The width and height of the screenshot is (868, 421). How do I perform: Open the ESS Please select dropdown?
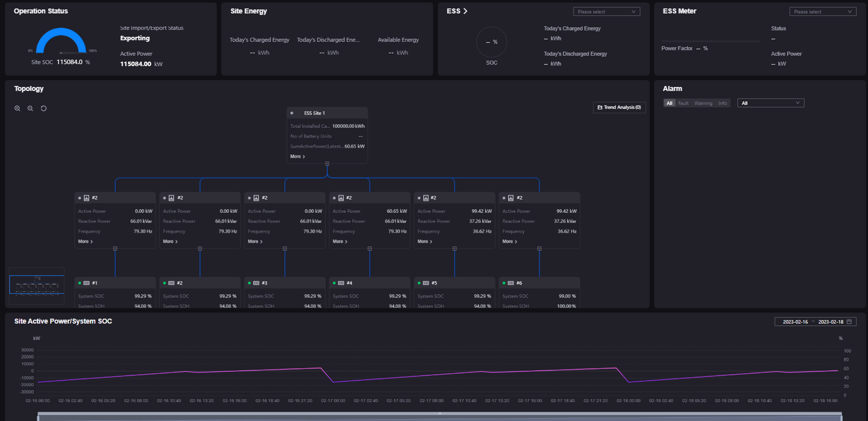click(606, 11)
